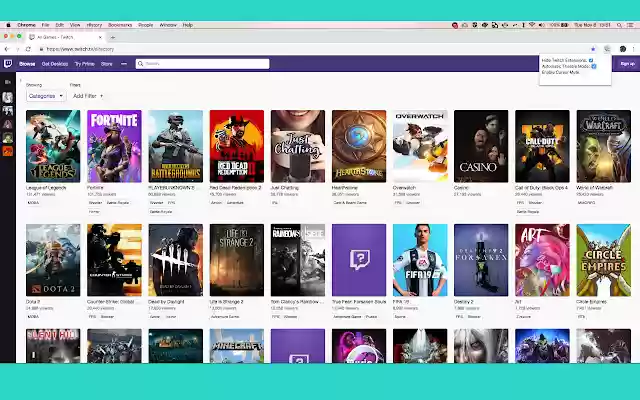This screenshot has width=640, height=400.
Task: Open World of Warcraft cover art
Action: 604,146
